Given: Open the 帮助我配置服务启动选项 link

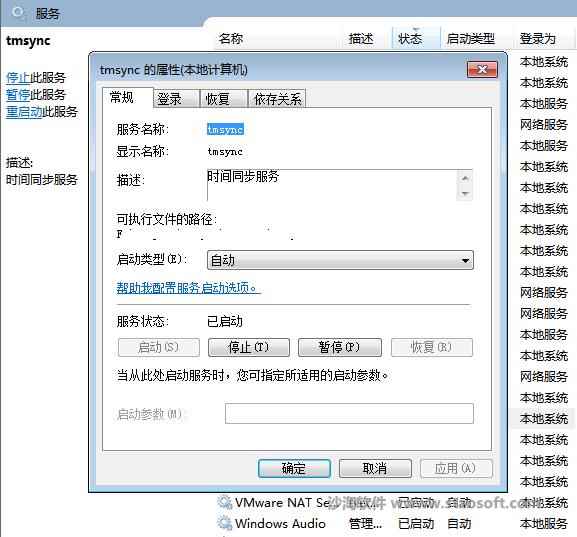Looking at the screenshot, I should 187,287.
